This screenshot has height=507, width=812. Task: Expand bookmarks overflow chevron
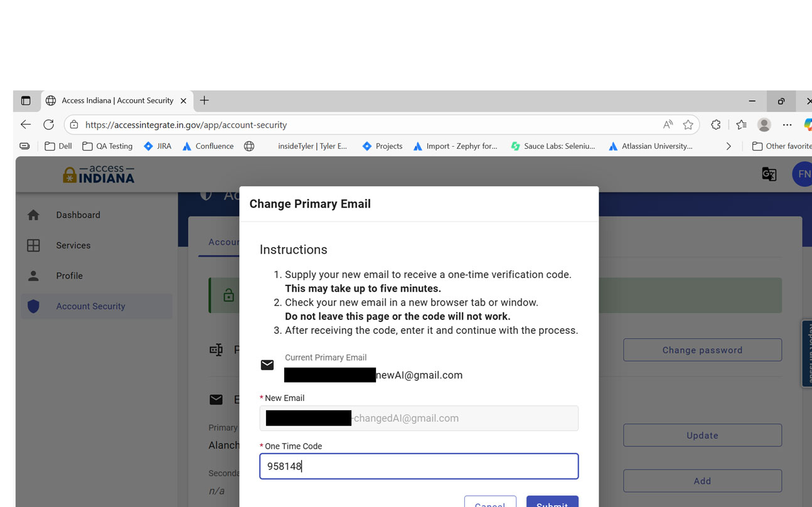(x=728, y=146)
